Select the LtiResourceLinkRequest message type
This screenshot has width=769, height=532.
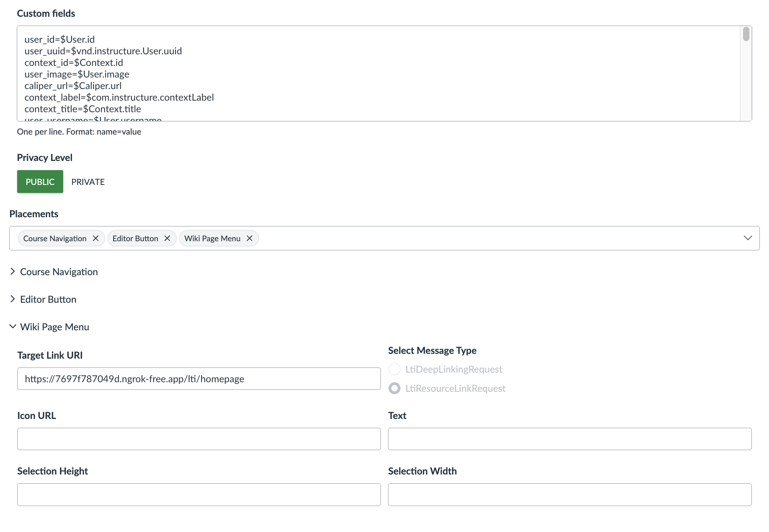pos(394,388)
